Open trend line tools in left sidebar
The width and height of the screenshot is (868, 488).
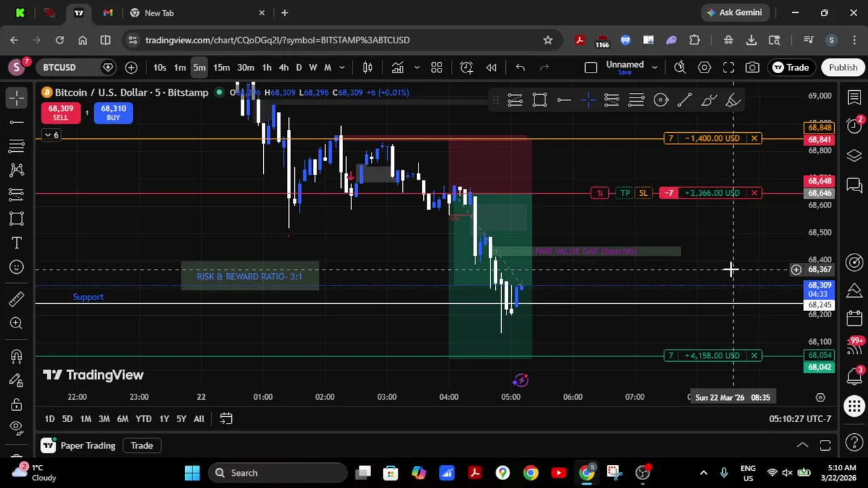17,122
